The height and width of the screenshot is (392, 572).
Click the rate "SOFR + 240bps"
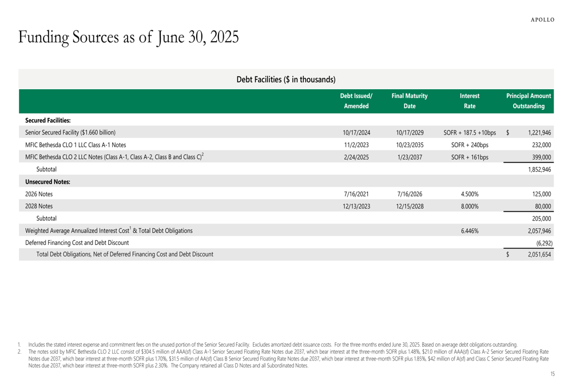click(470, 145)
